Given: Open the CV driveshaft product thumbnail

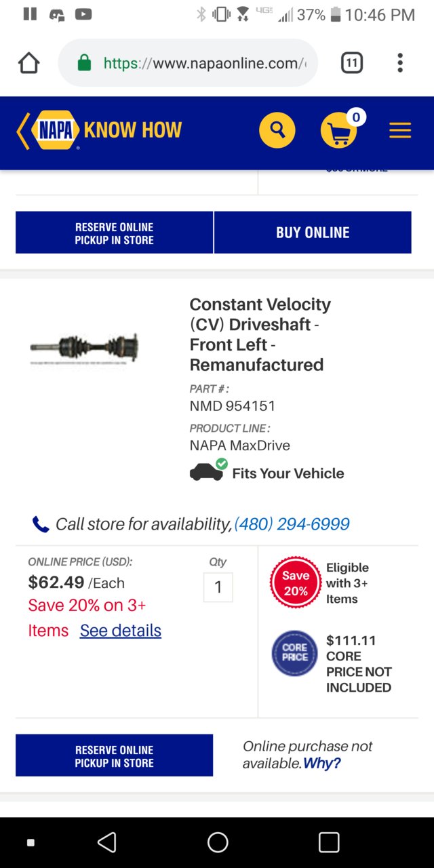Looking at the screenshot, I should tap(84, 349).
